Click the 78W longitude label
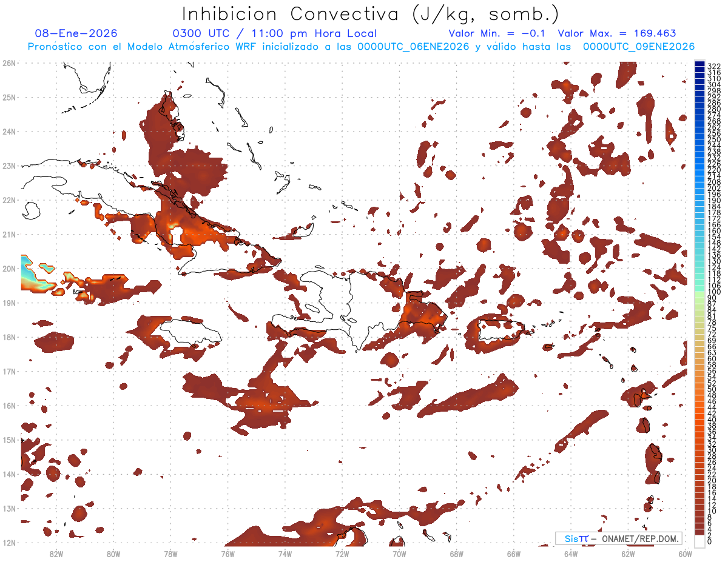Viewport: 728px width, 562px height. [170, 554]
